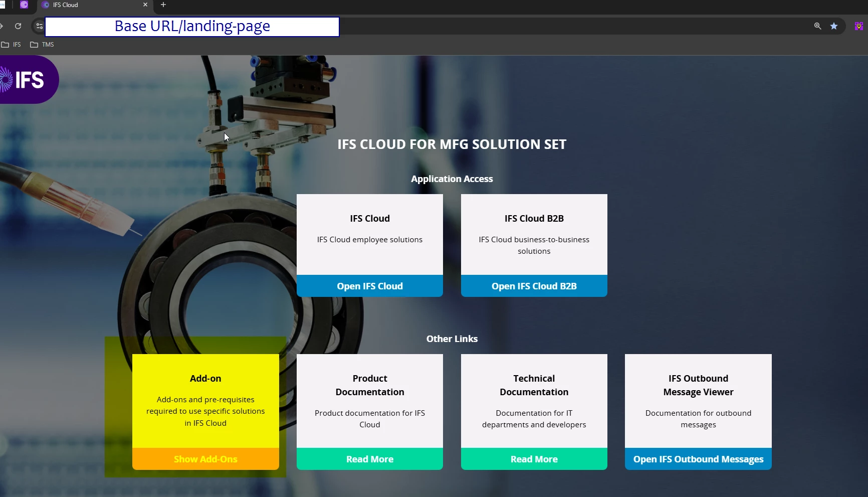Click the zoom magnifier icon in address bar
Image resolution: width=868 pixels, height=497 pixels.
coord(817,26)
